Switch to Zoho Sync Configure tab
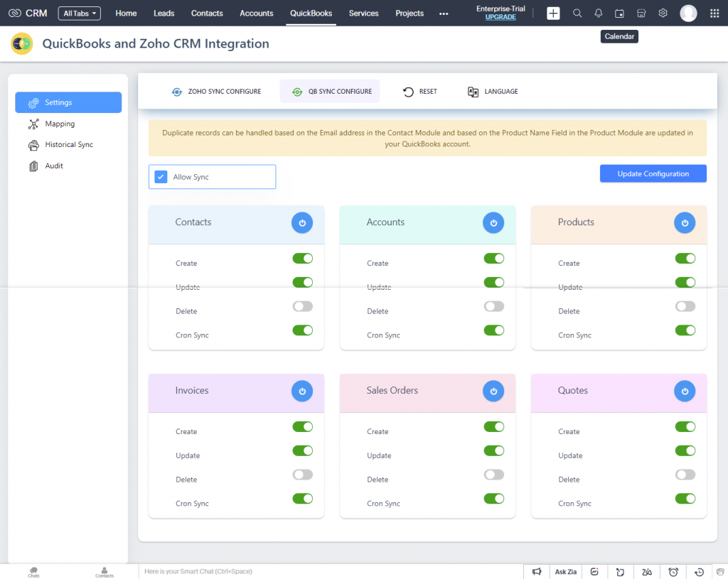 [x=216, y=92]
